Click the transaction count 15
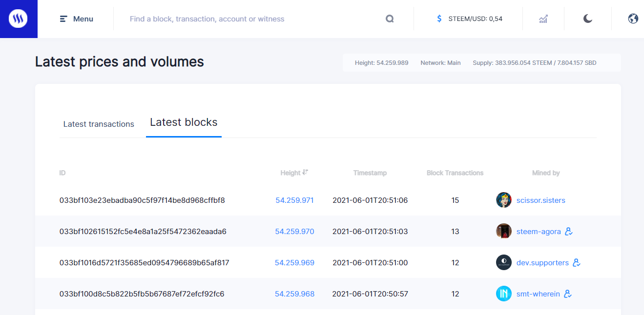The height and width of the screenshot is (315, 644). 455,200
